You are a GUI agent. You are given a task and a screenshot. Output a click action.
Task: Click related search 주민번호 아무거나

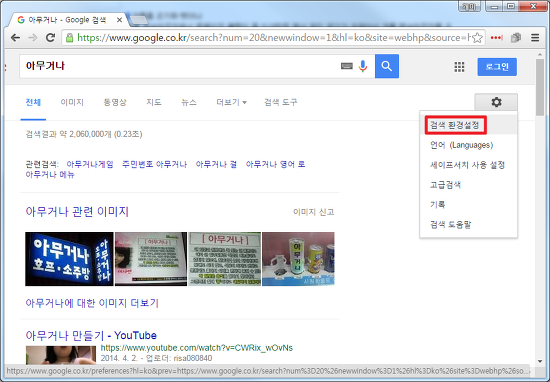154,164
